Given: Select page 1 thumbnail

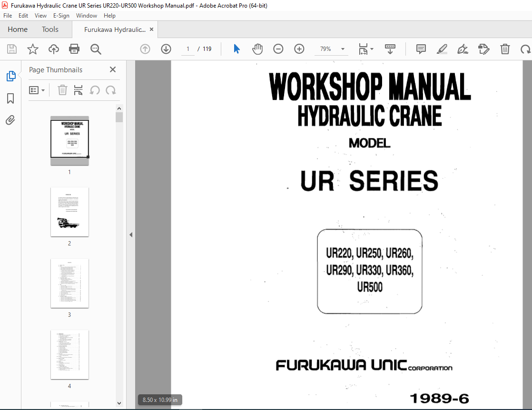Looking at the screenshot, I should pos(69,141).
